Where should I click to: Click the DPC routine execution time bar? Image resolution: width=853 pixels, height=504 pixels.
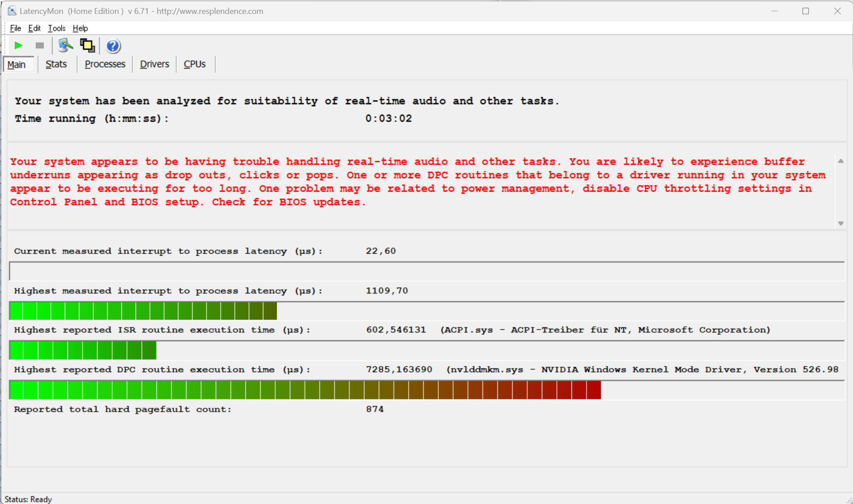click(427, 390)
